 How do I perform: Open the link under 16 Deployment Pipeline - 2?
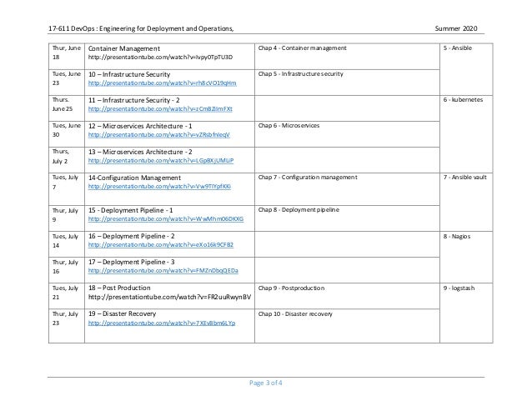(161, 244)
